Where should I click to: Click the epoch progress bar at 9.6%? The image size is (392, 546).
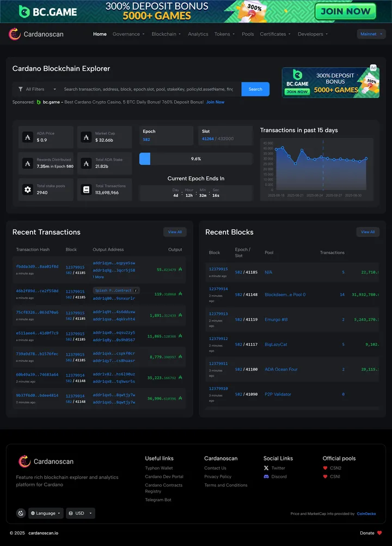coord(195,159)
